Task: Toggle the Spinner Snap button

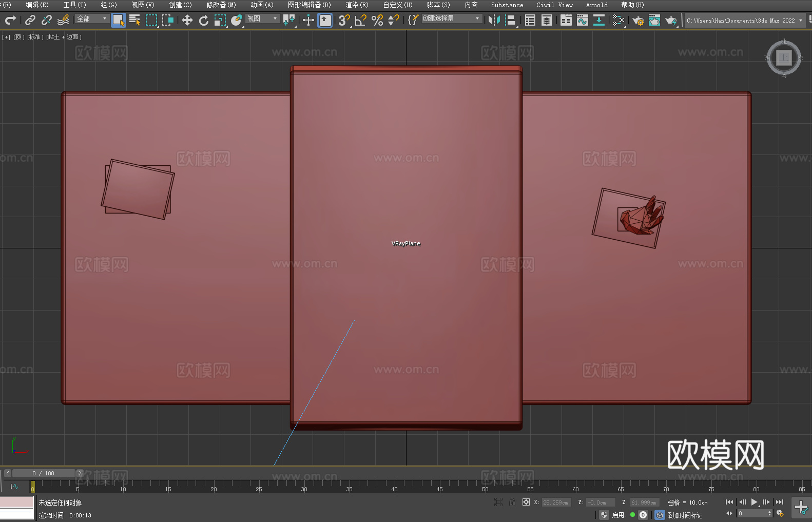Action: (x=394, y=20)
